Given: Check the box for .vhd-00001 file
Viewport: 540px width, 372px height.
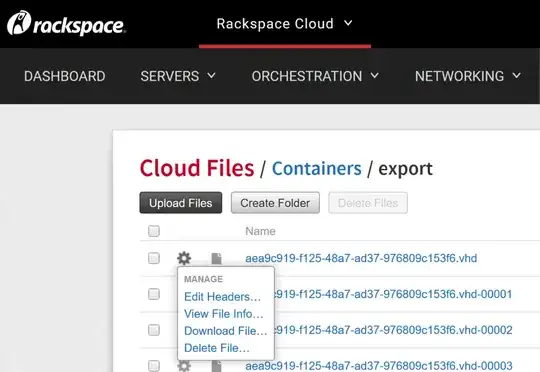Looking at the screenshot, I should click(154, 294).
